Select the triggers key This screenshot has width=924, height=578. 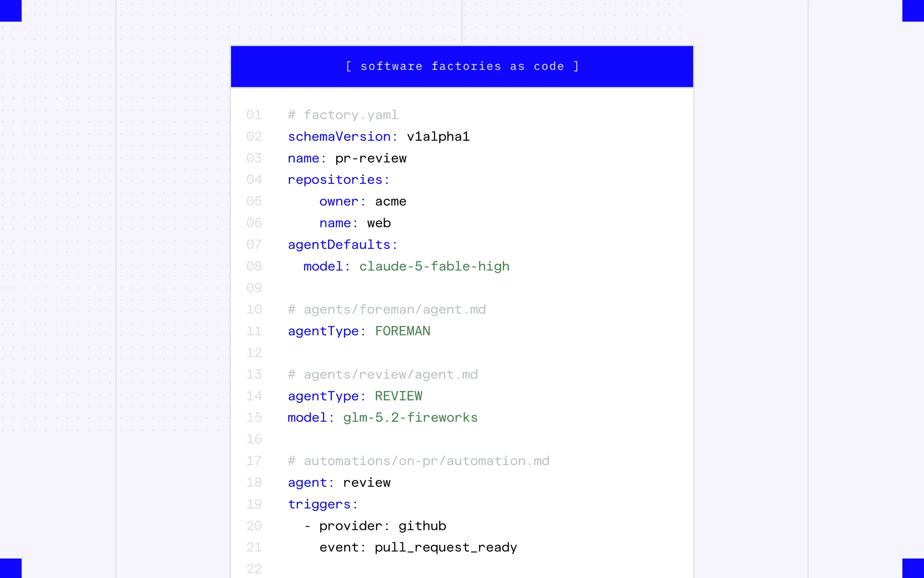coord(323,504)
